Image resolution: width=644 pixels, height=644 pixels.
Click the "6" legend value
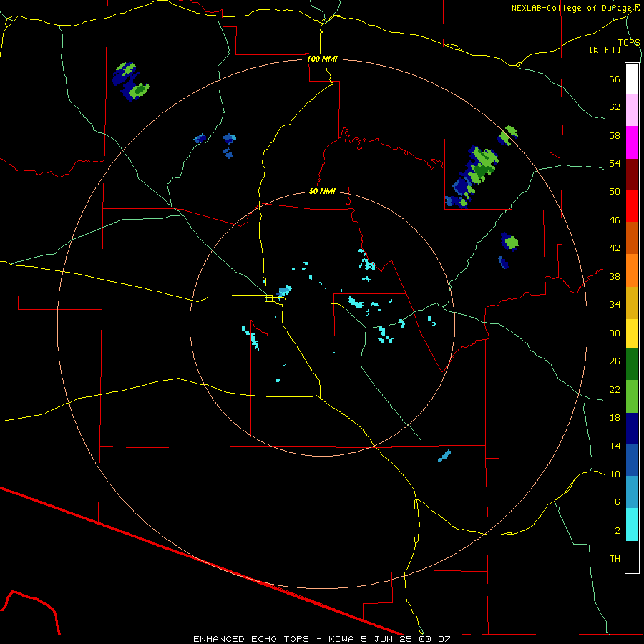617,502
